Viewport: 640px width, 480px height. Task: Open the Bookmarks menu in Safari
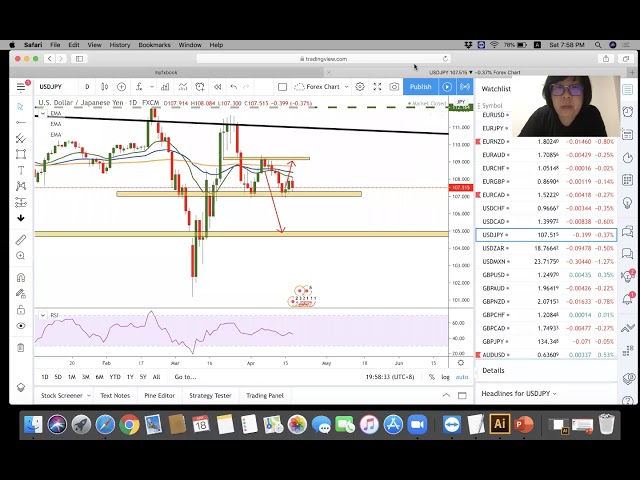coord(154,45)
